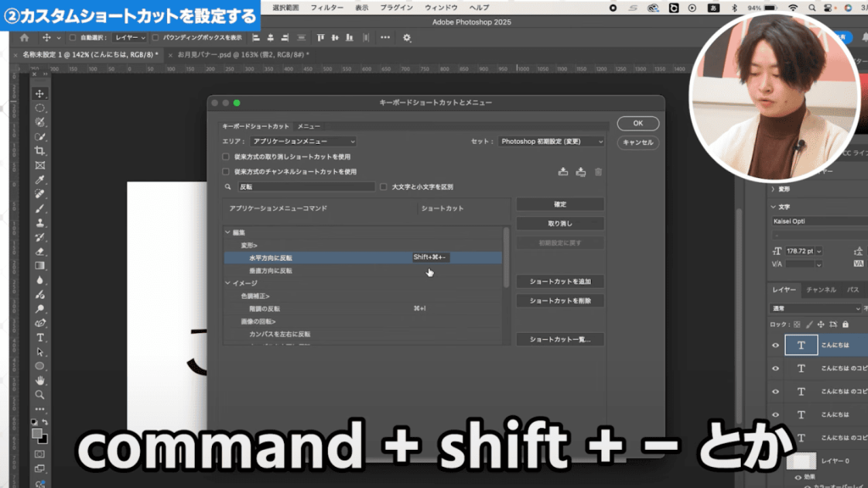Click the background color swatch
Viewport: 868px width, 488px height.
point(43,440)
